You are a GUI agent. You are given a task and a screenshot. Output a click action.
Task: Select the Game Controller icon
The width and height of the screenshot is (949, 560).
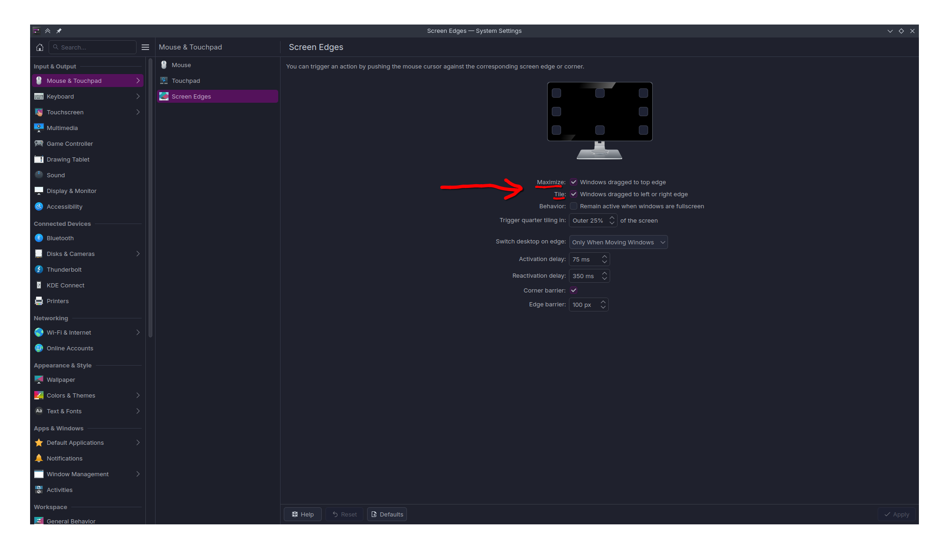coord(39,143)
